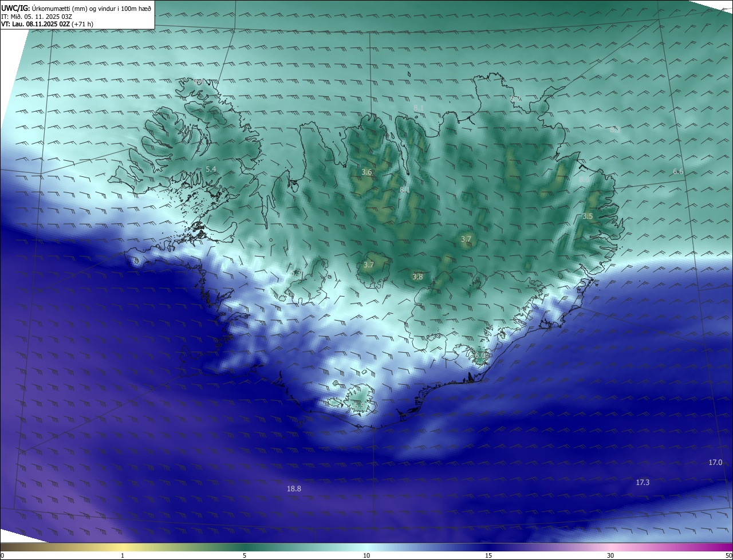Click the 10 label on the color scale
The height and width of the screenshot is (560, 733).
[x=366, y=555]
